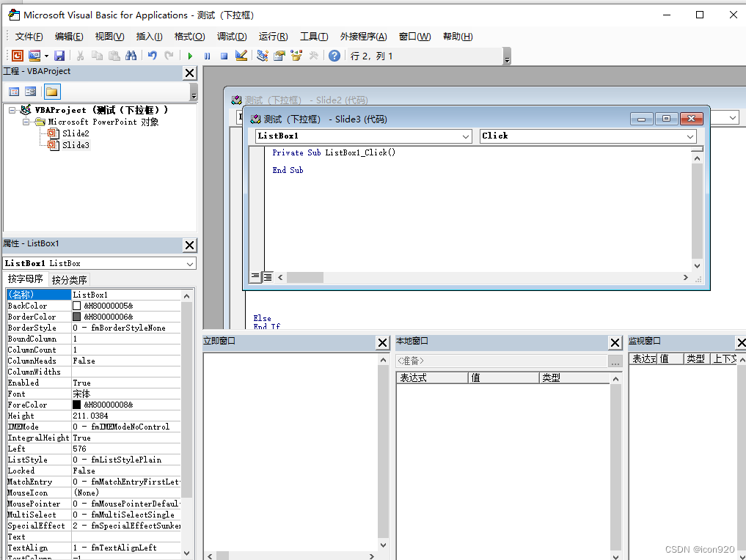The width and height of the screenshot is (746, 560).
Task: Click the BackColor white color swatch
Action: click(76, 306)
